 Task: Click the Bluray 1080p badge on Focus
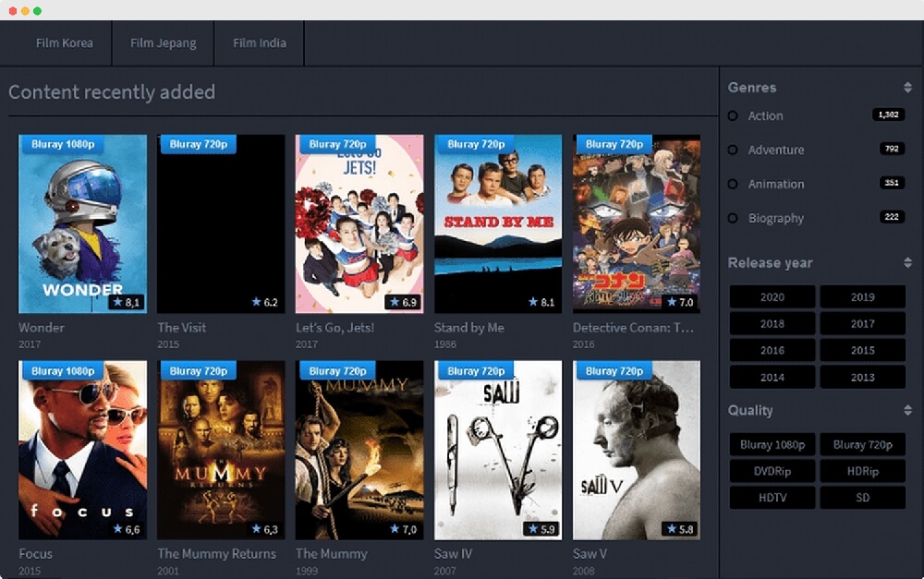(x=63, y=371)
